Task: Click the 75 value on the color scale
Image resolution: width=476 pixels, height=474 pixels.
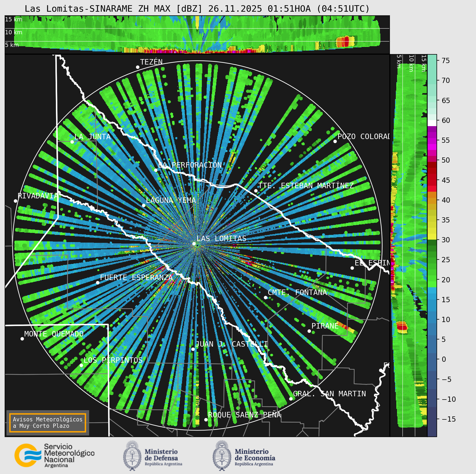Action: tap(446, 61)
